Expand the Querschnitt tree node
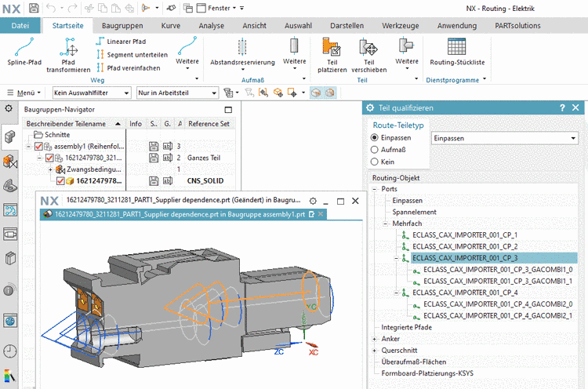This screenshot has width=588, height=389. (375, 351)
